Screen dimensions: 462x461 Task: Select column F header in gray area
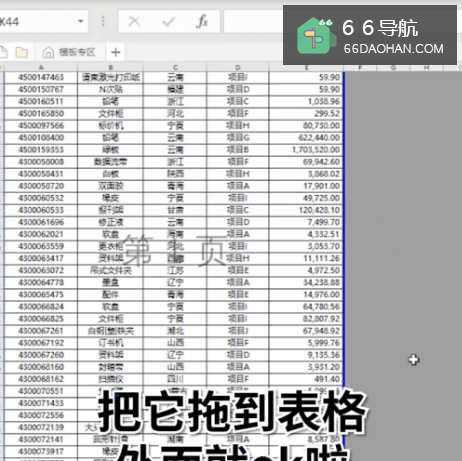tap(360, 68)
